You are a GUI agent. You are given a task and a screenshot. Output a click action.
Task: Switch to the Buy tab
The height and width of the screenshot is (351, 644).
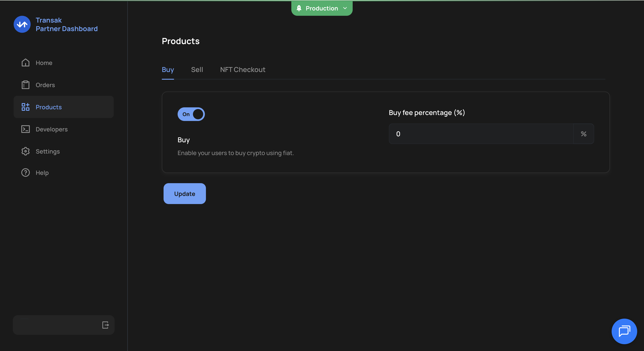click(x=168, y=69)
